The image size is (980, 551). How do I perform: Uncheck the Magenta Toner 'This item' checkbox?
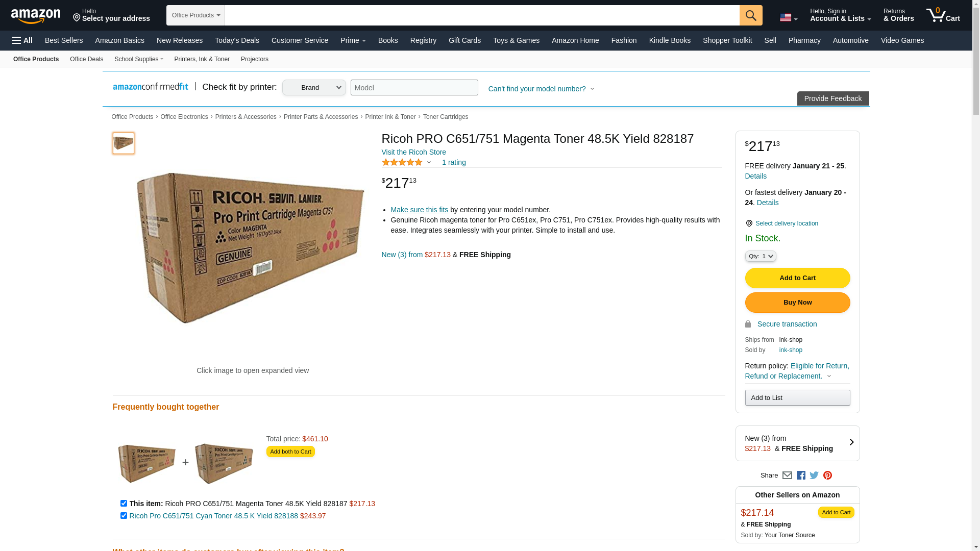(124, 504)
